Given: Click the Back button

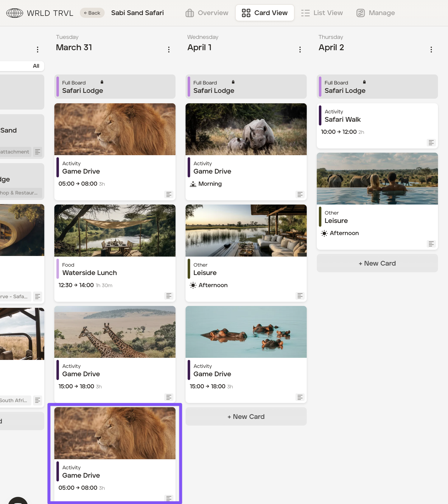Looking at the screenshot, I should coord(92,13).
